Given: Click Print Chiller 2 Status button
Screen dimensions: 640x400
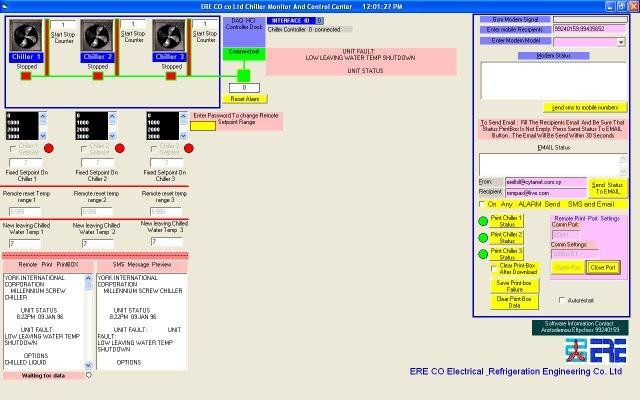Looking at the screenshot, I should pyautogui.click(x=507, y=238).
